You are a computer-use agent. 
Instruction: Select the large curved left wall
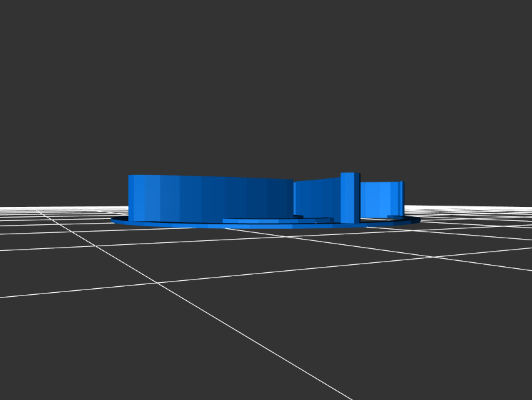[x=206, y=198]
